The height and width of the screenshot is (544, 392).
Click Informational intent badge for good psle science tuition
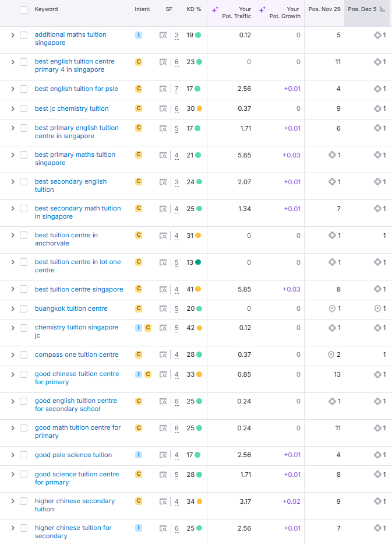[x=139, y=455]
